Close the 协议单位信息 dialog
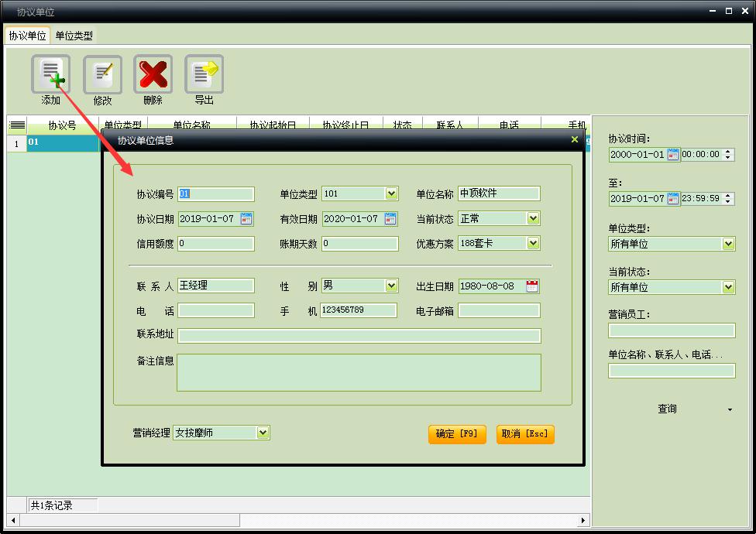756x534 pixels. (574, 140)
